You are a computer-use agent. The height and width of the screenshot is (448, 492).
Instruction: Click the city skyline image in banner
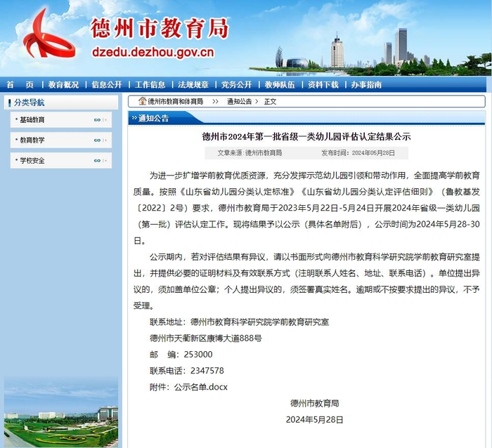(370, 52)
